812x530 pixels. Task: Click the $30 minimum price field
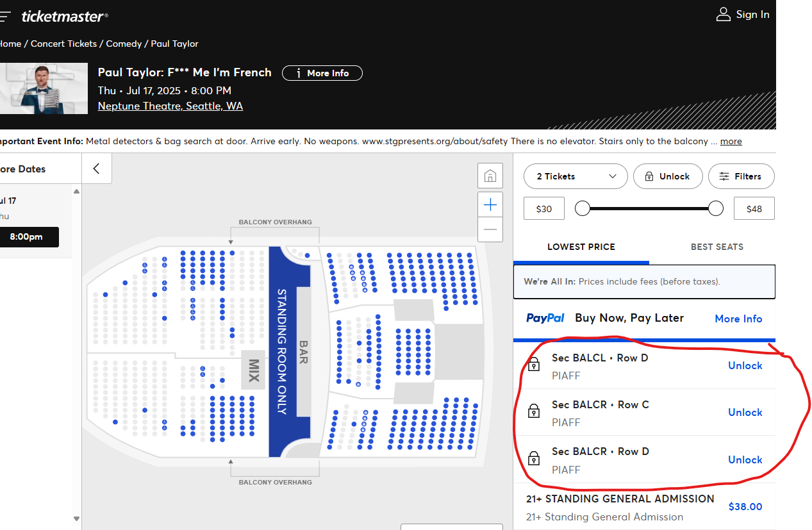(x=543, y=209)
